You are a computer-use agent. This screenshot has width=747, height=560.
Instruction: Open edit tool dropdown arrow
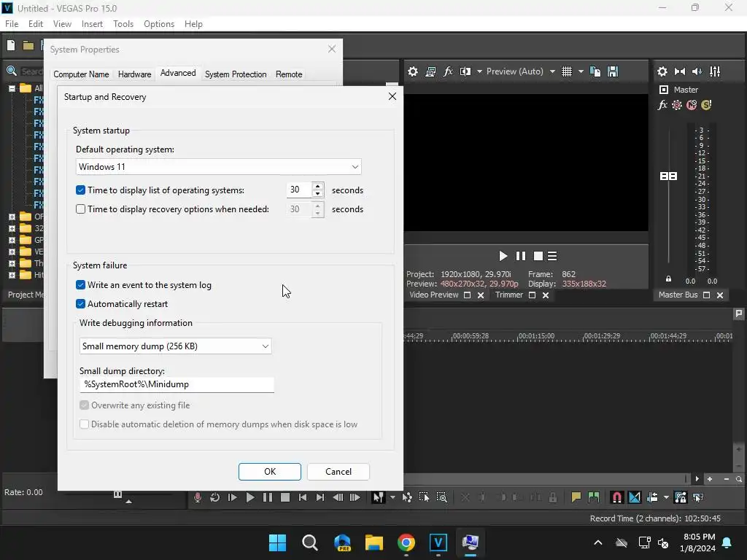(392, 497)
